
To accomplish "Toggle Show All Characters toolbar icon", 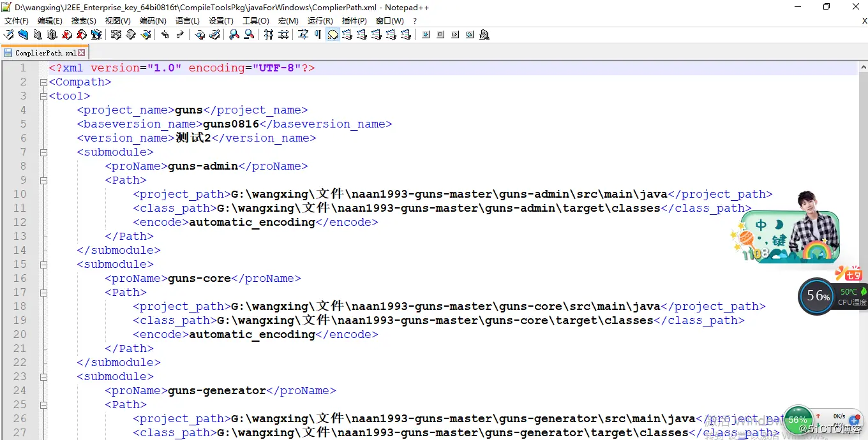I will pyautogui.click(x=318, y=34).
